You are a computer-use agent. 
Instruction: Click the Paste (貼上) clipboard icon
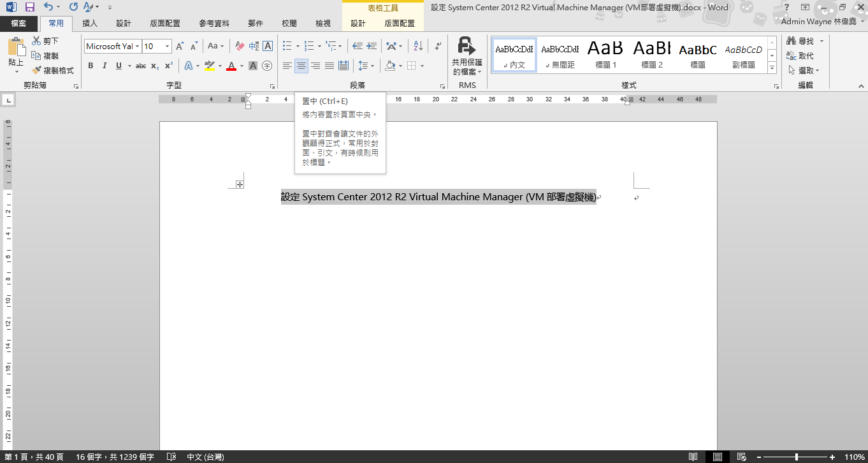(x=16, y=48)
